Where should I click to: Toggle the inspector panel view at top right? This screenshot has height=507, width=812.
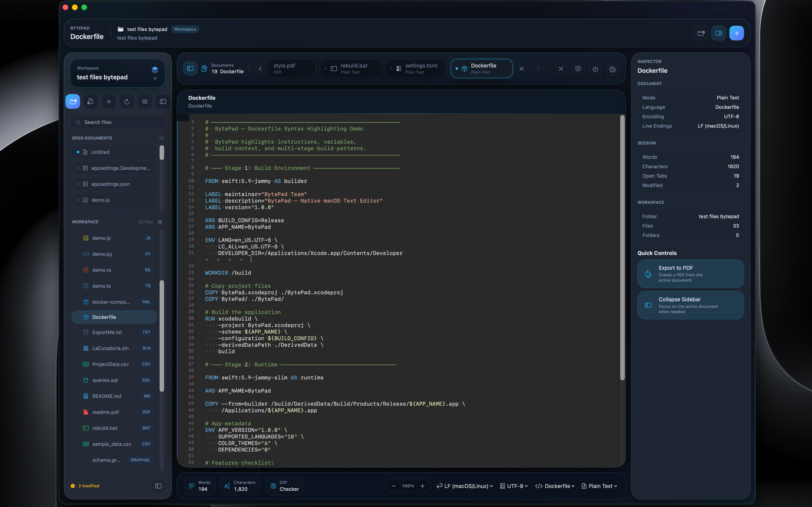tap(719, 33)
